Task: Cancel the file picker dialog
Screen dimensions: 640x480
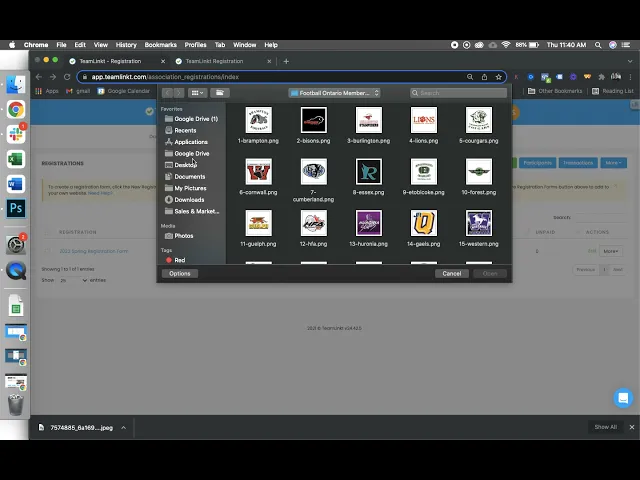Action: (x=451, y=273)
